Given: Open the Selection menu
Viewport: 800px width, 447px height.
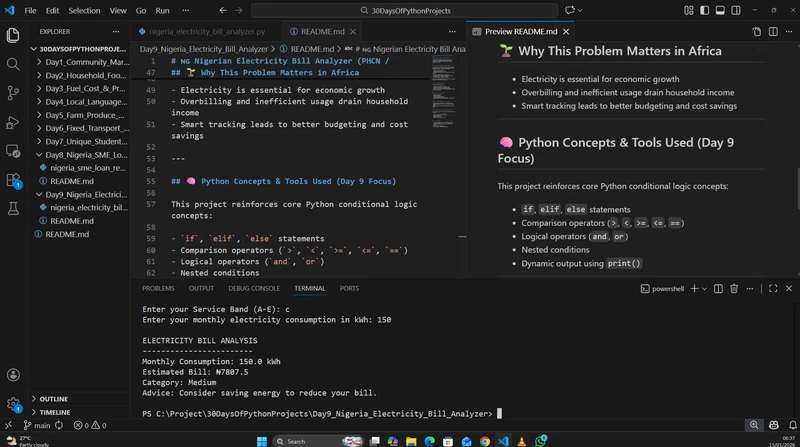Looking at the screenshot, I should [x=84, y=10].
